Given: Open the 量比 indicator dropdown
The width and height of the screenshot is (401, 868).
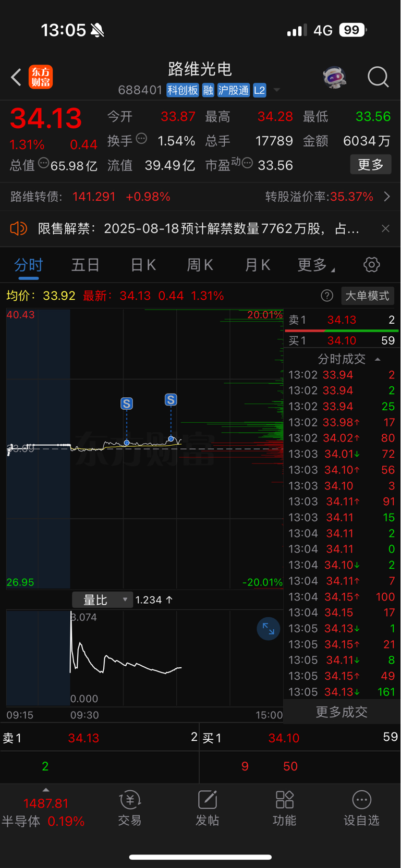Looking at the screenshot, I should coord(102,600).
